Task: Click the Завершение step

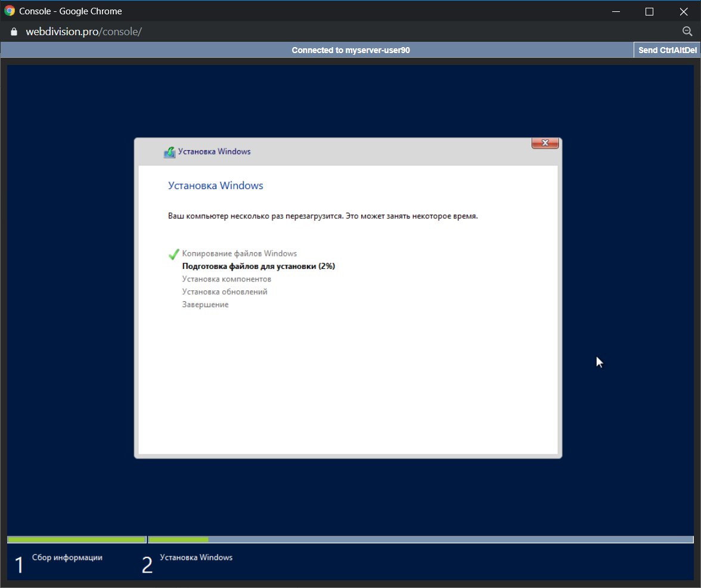Action: (x=205, y=305)
